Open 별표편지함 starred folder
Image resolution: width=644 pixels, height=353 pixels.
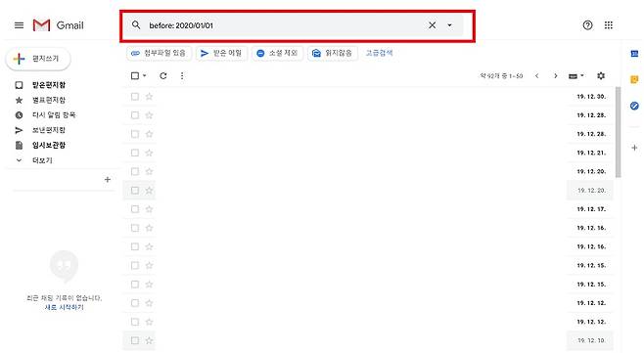point(49,100)
